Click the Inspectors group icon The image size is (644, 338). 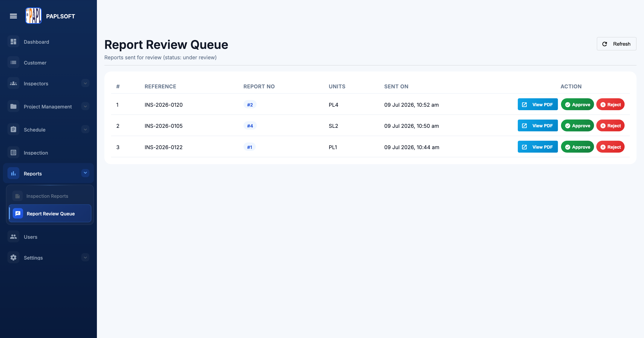click(13, 83)
